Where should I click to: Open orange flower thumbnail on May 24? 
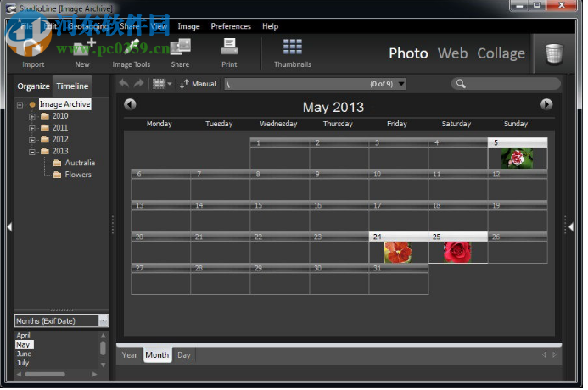point(398,252)
